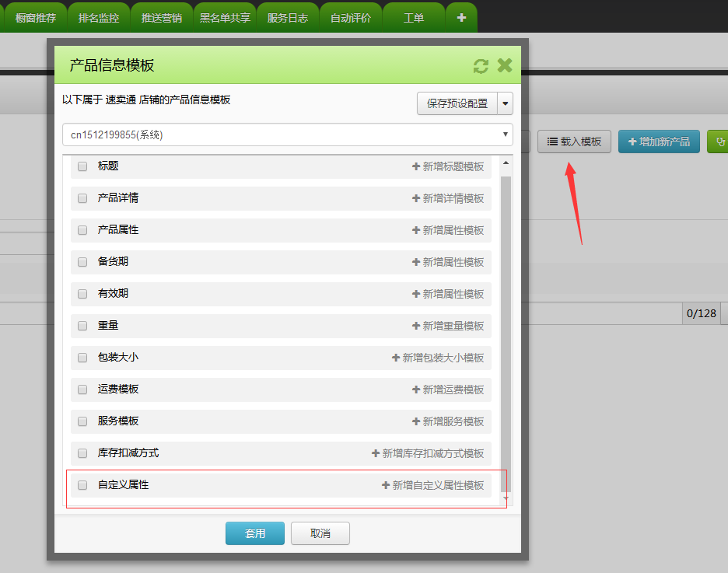Select the 服务模板 checkbox

click(x=82, y=421)
